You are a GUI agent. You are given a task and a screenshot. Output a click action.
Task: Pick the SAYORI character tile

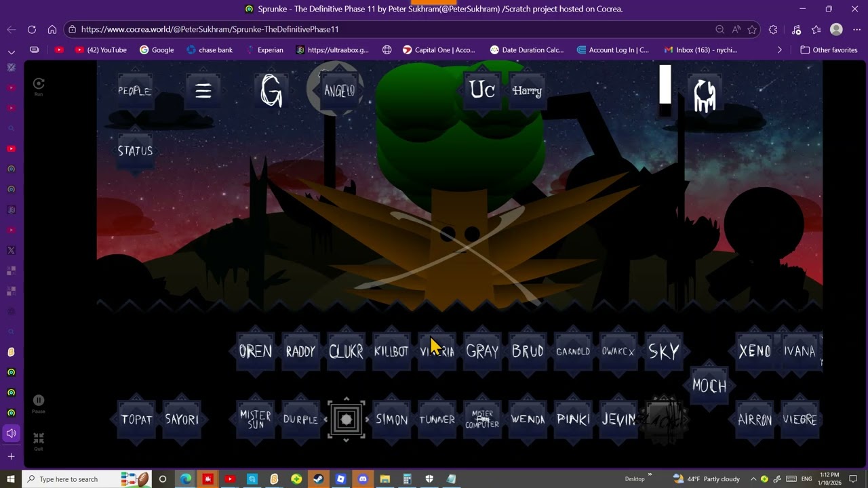182,420
